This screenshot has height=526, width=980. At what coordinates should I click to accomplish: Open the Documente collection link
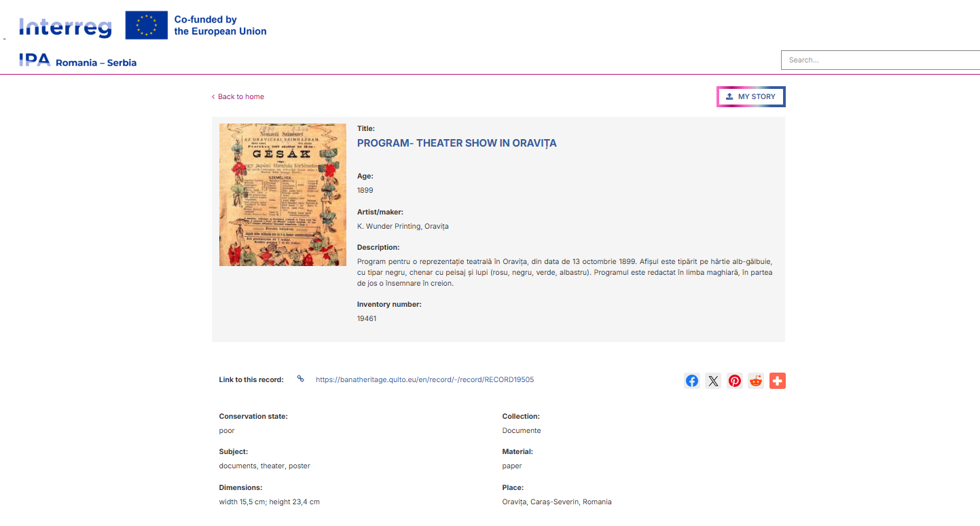[522, 430]
